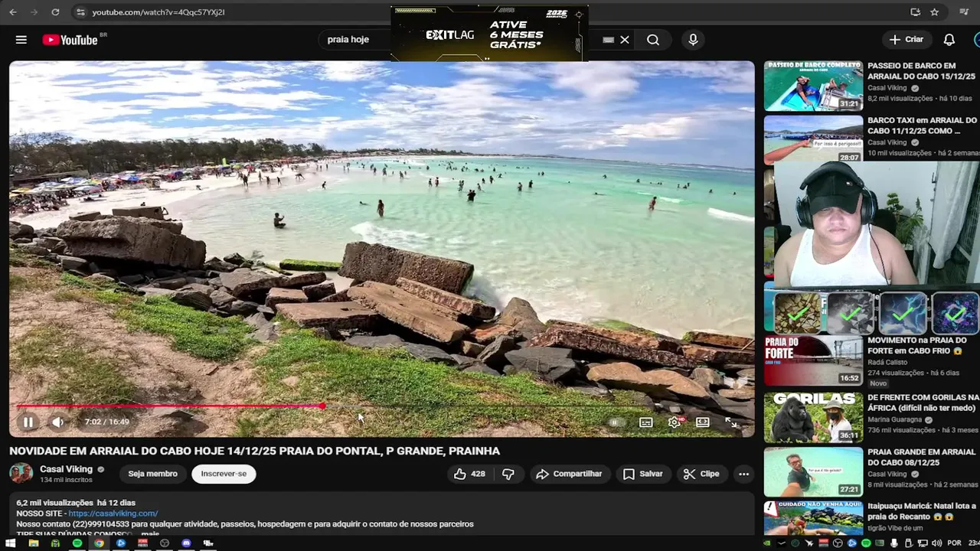Image resolution: width=980 pixels, height=551 pixels.
Task: Open the three-dot more actions menu
Action: 743,474
